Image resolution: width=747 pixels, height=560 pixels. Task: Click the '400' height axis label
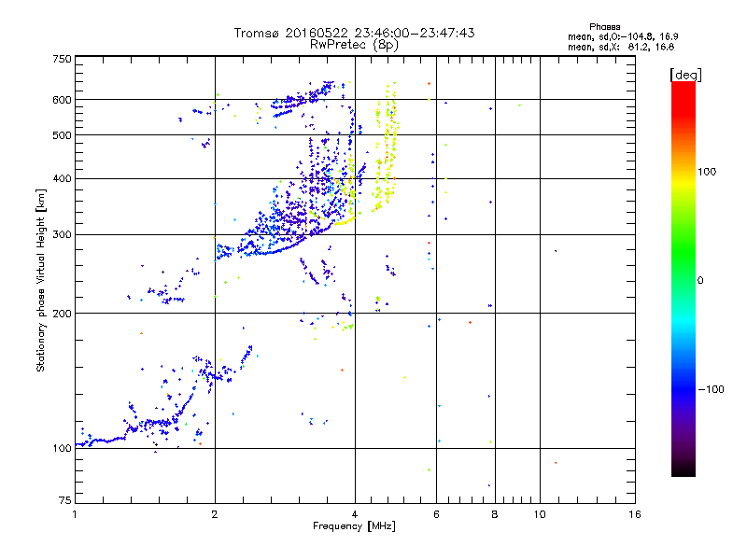point(62,178)
